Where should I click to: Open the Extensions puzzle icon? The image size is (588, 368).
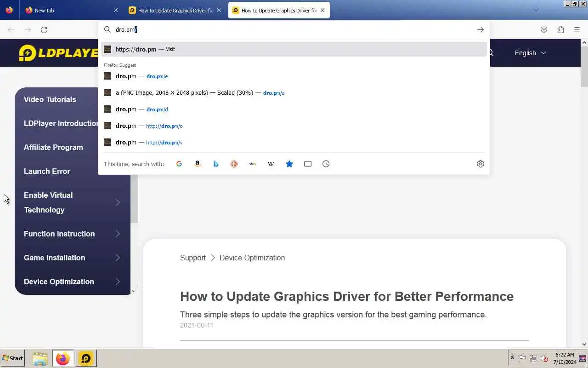tap(560, 30)
